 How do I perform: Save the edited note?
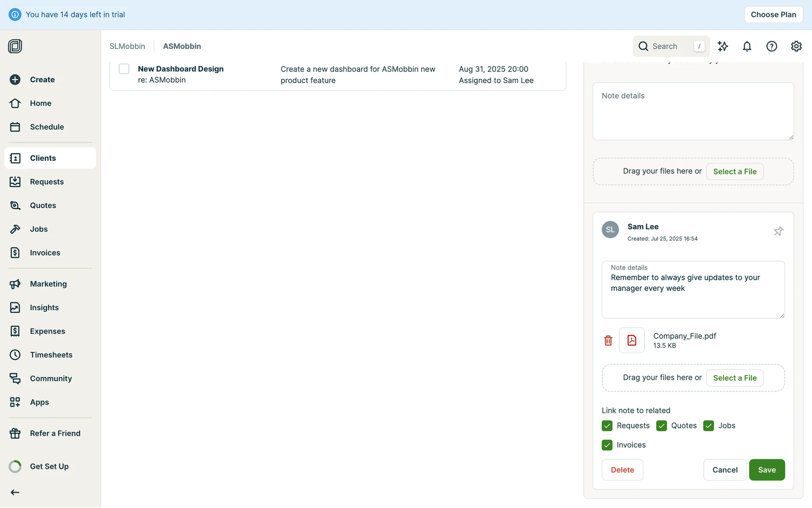(766, 470)
